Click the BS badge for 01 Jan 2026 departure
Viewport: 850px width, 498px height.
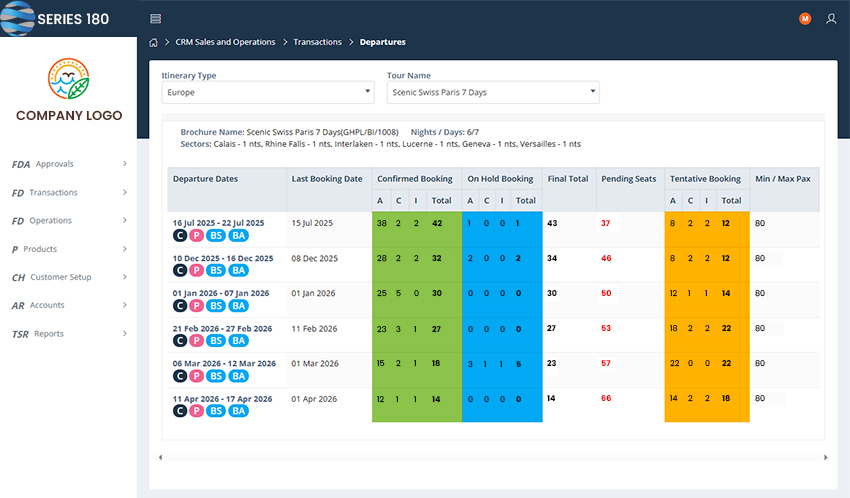coord(215,306)
